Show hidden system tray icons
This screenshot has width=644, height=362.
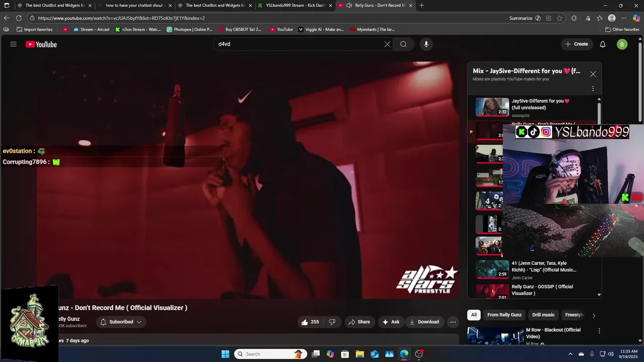click(571, 354)
